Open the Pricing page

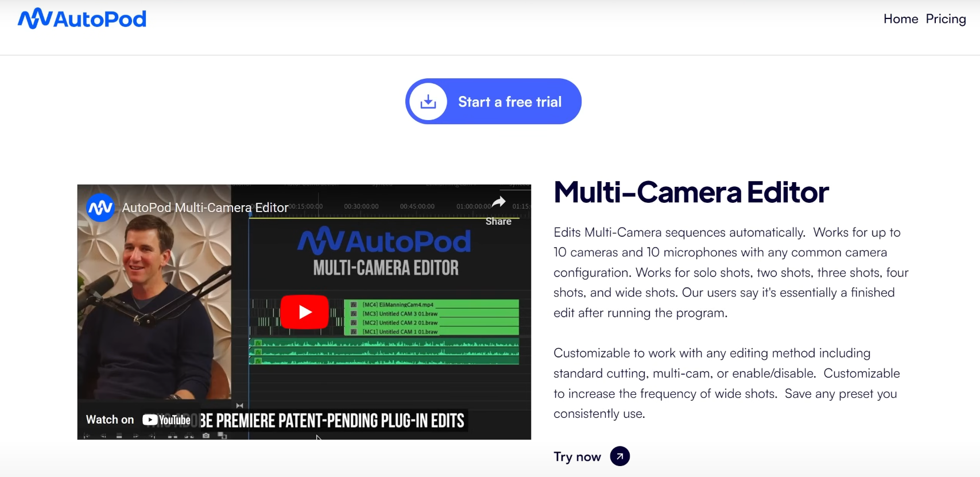click(946, 19)
